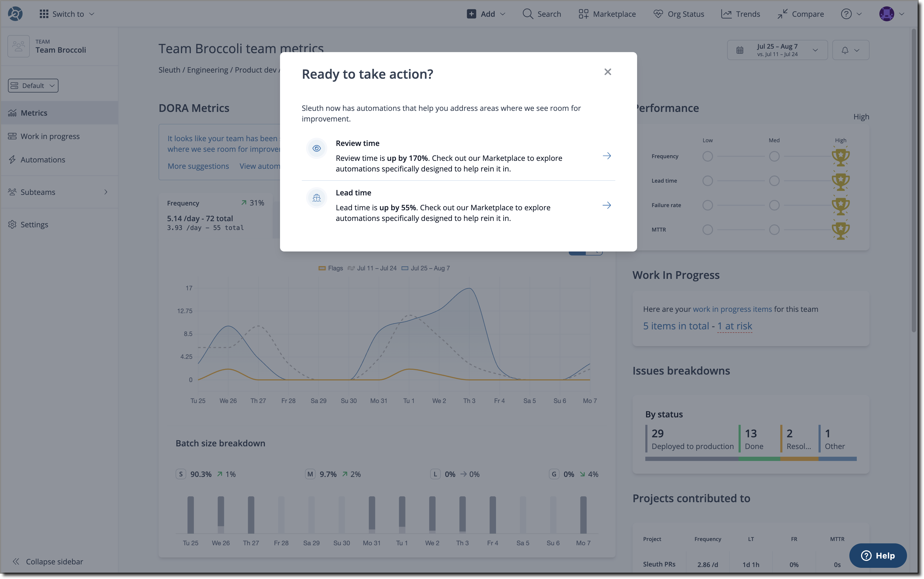Click the Failure rate High trophy icon
This screenshot has width=924, height=579.
[841, 205]
